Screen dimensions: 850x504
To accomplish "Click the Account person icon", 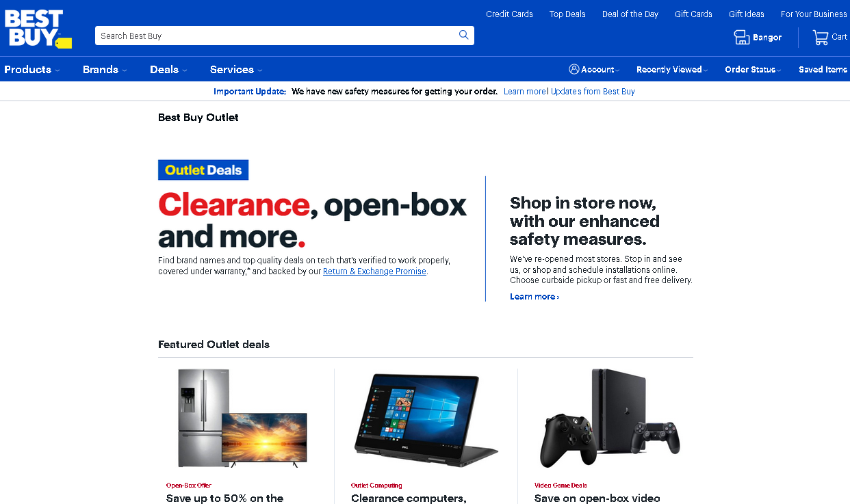I will tap(574, 69).
